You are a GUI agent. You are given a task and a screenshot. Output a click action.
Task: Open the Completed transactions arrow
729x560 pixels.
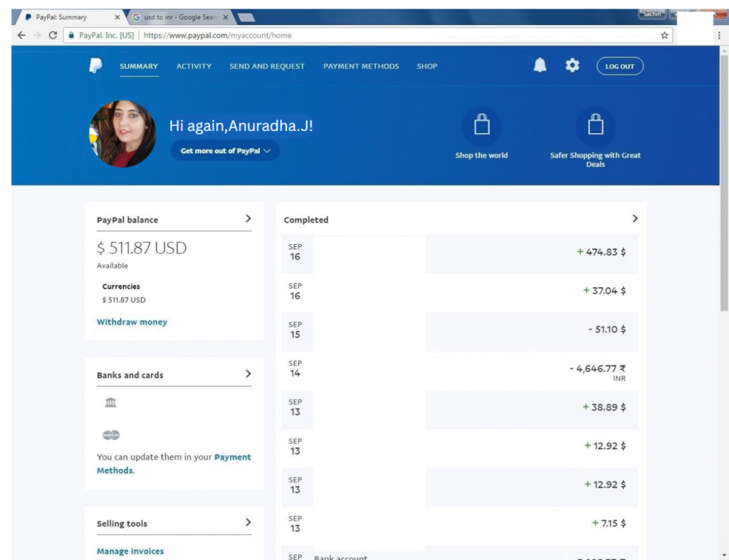(634, 219)
